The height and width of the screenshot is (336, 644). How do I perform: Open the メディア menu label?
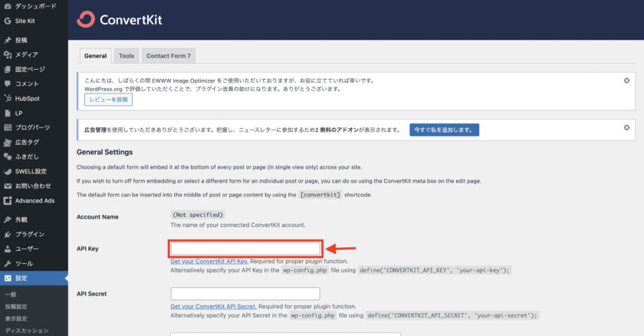27,54
